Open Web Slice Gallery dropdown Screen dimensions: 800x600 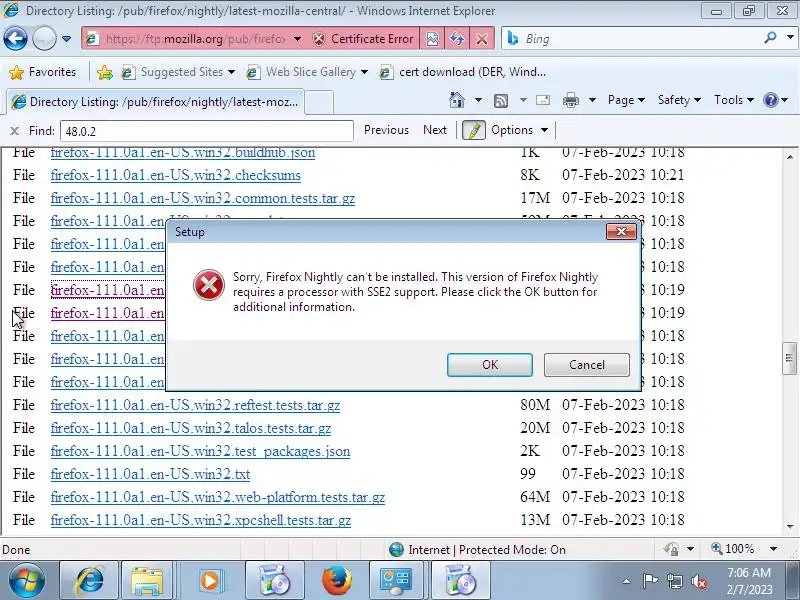point(364,72)
